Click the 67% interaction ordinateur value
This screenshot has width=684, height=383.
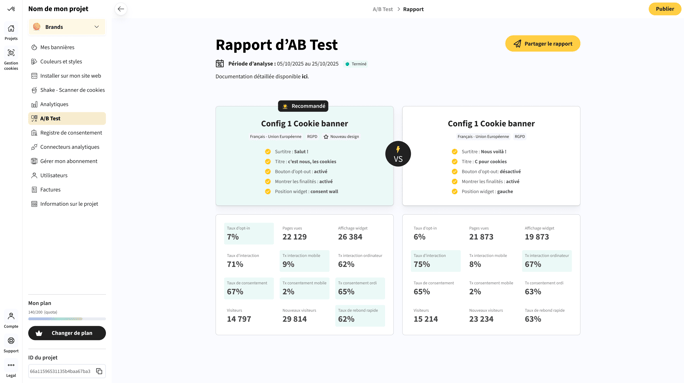(533, 264)
